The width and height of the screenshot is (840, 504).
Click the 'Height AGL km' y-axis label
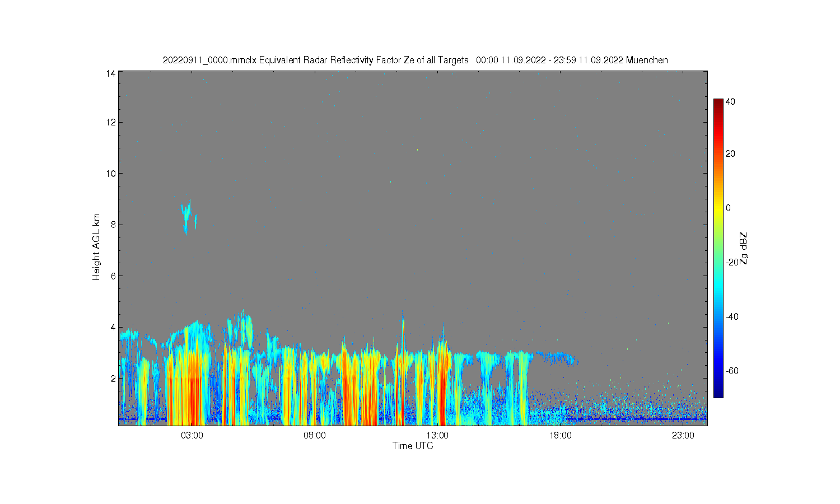click(x=96, y=247)
